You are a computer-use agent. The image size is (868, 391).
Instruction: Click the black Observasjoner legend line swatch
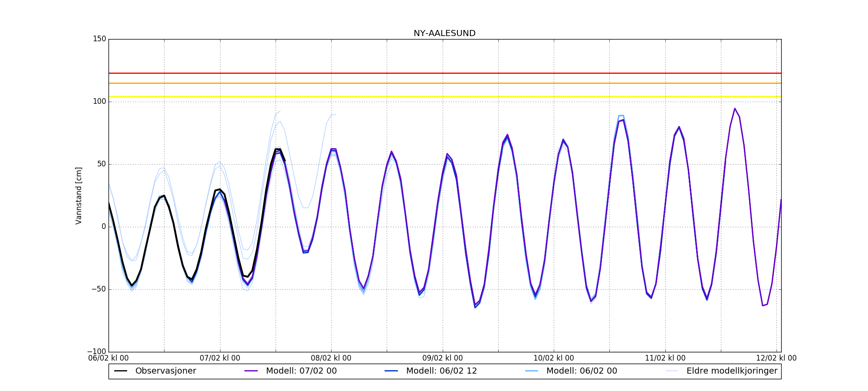(121, 371)
